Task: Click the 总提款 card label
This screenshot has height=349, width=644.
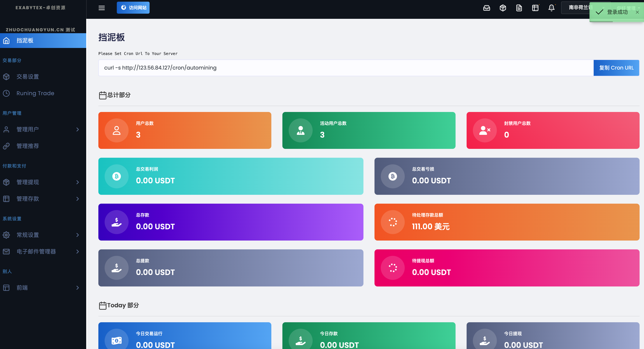Action: [x=143, y=261]
